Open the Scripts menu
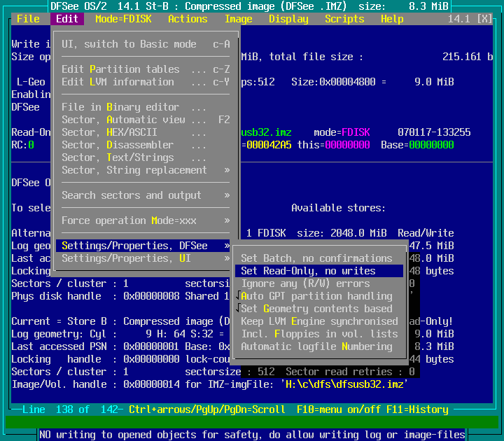The image size is (504, 441). tap(344, 19)
